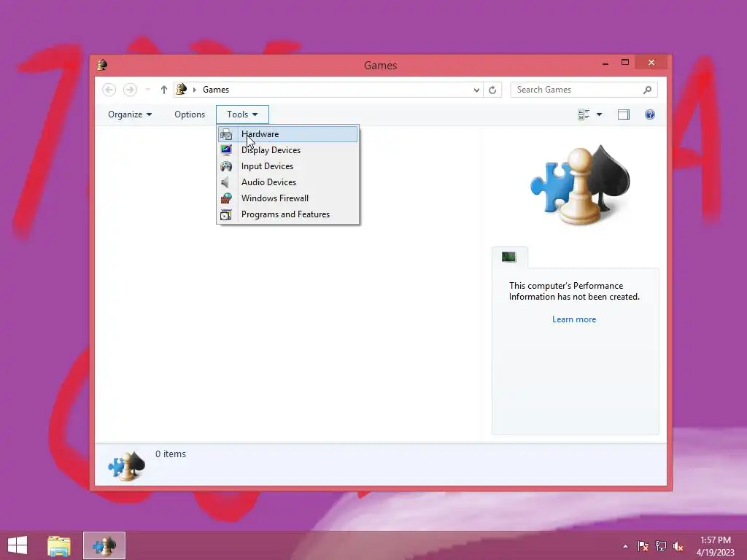The image size is (747, 560).
Task: Maximize the Games window
Action: pyautogui.click(x=625, y=63)
